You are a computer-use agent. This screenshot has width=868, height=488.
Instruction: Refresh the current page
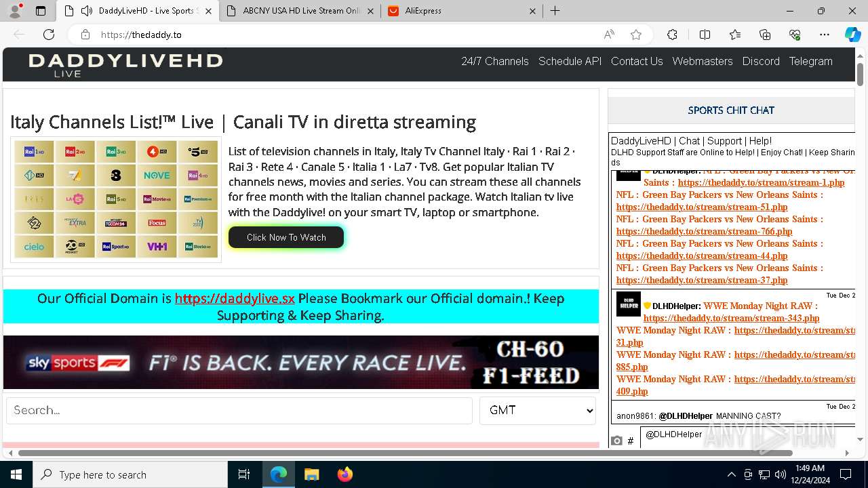click(x=49, y=35)
